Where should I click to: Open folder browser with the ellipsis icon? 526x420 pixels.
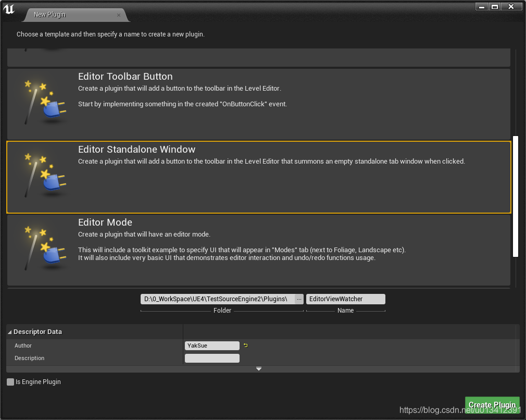299,299
